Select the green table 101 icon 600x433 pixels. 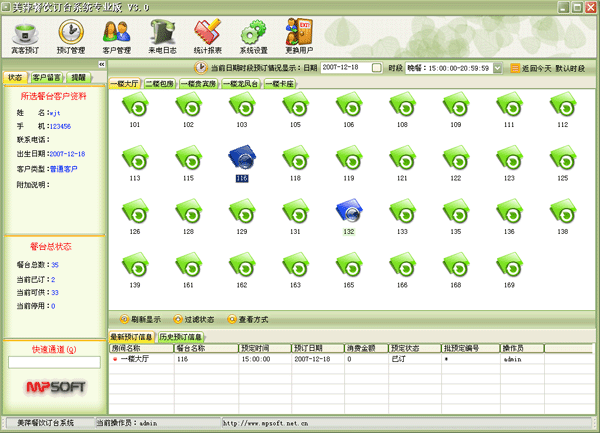point(135,104)
